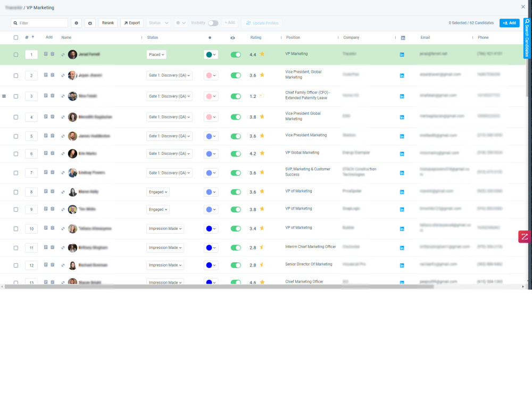Open the Placed status dropdown in row 1
532x399 pixels.
[x=156, y=55]
